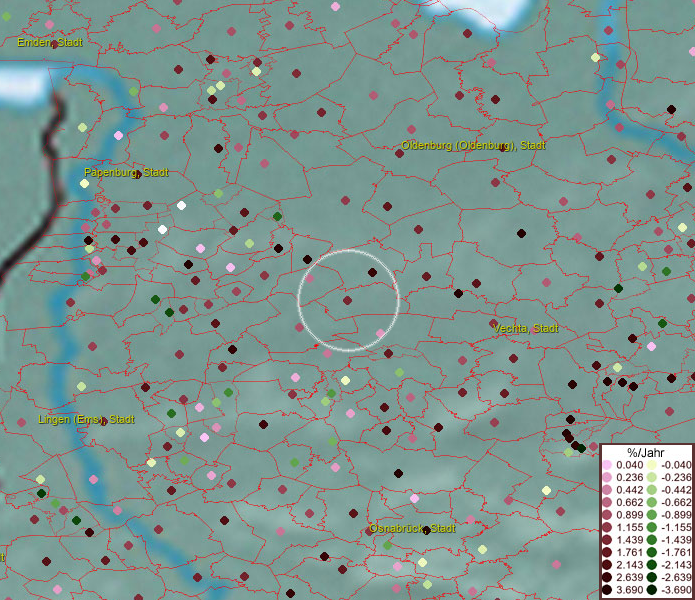Click the legend swatch for 2.639
Screen dimensions: 695x600
click(x=607, y=577)
